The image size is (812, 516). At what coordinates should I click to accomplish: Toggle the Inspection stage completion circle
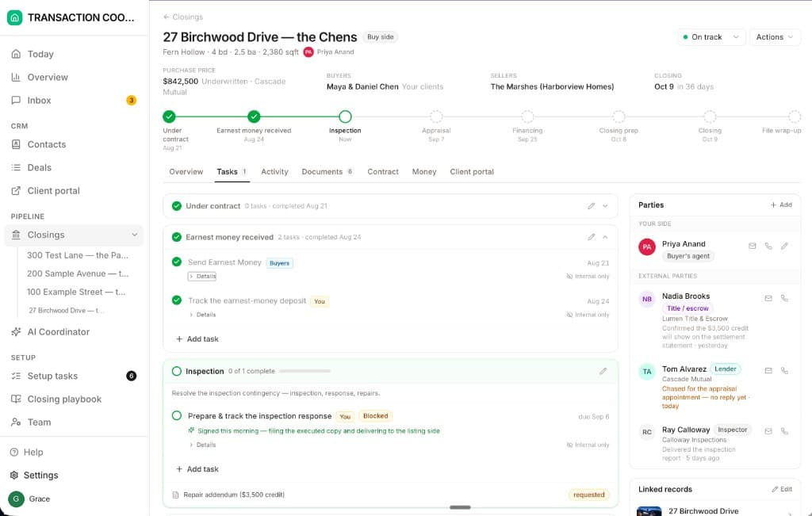click(x=177, y=371)
